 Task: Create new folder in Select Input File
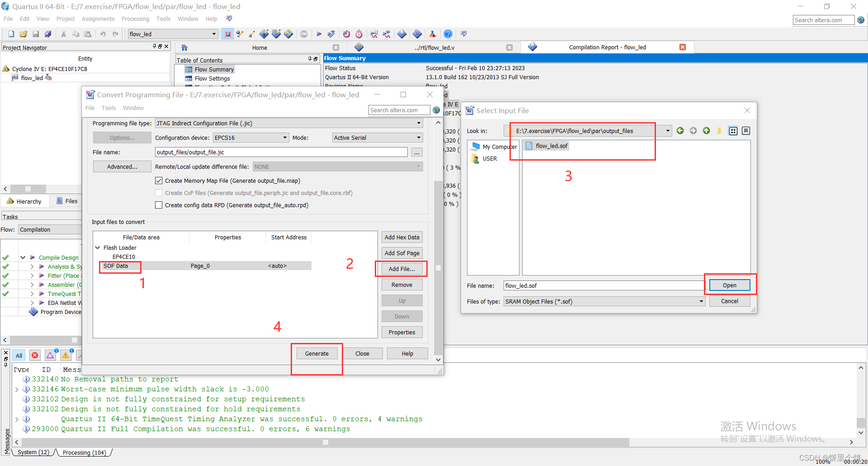pos(719,131)
